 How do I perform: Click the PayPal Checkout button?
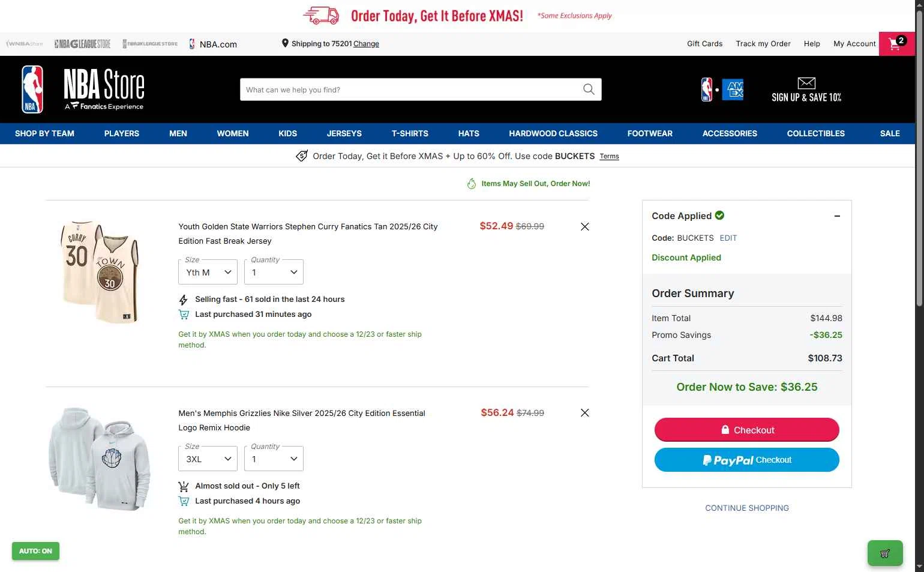(747, 460)
